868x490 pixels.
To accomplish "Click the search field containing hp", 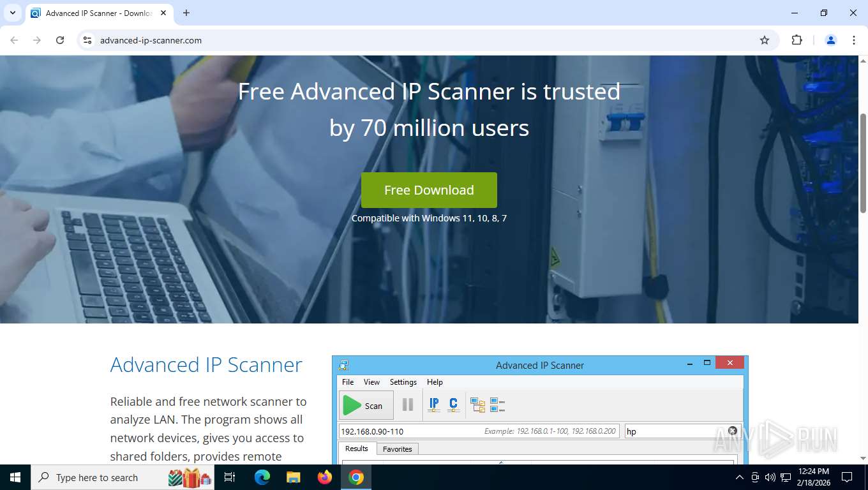I will (x=682, y=431).
